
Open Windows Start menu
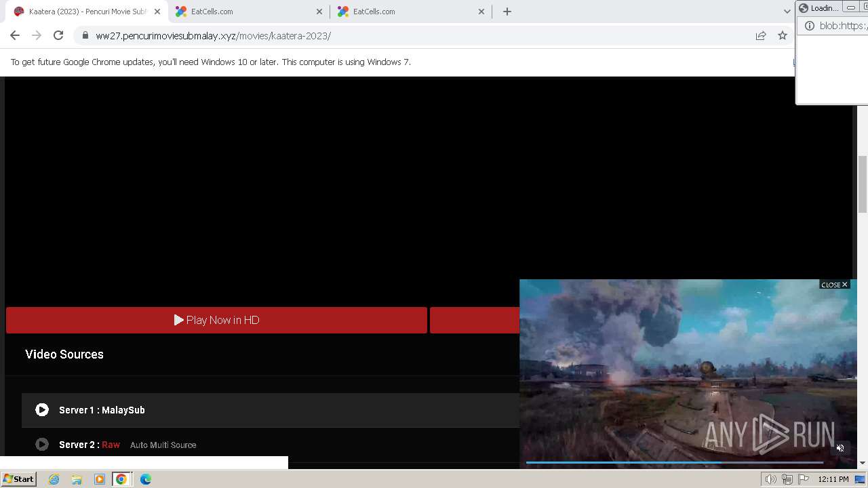[18, 479]
